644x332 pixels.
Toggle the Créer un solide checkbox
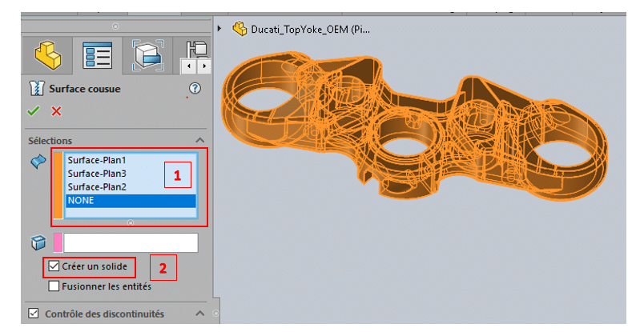pos(54,266)
